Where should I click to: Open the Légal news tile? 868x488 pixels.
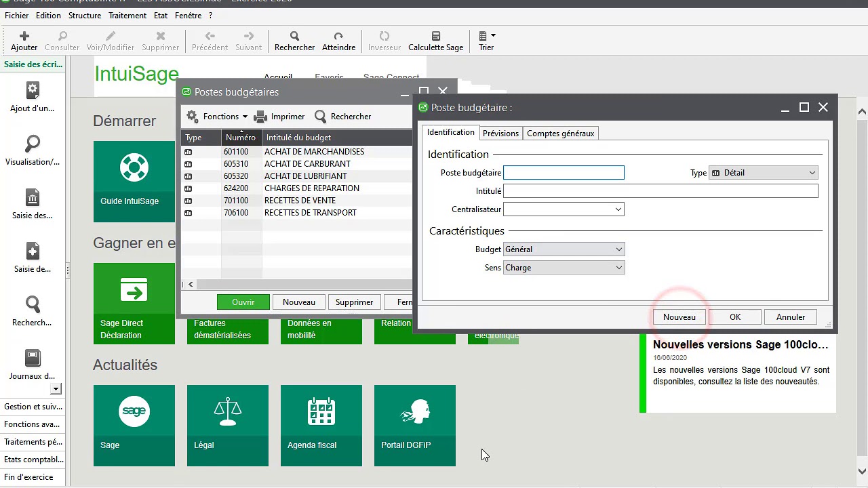[228, 426]
